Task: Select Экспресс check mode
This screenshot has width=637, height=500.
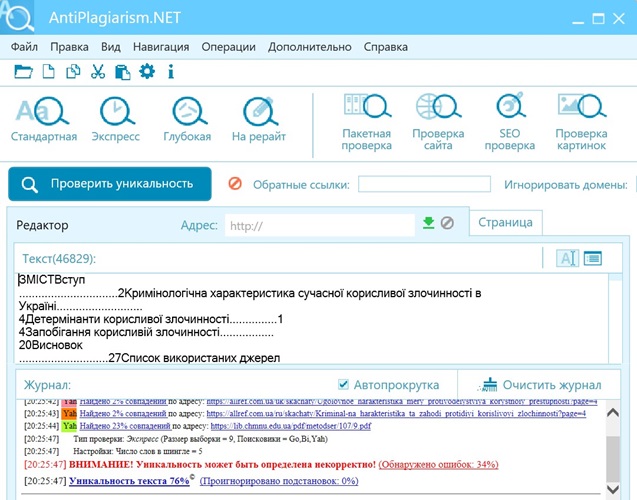Action: click(x=116, y=119)
